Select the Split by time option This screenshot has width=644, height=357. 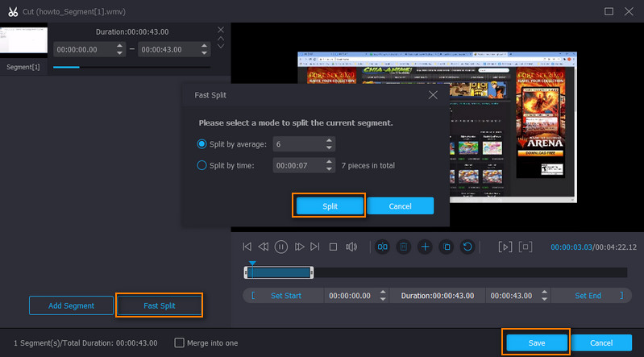[x=202, y=165]
